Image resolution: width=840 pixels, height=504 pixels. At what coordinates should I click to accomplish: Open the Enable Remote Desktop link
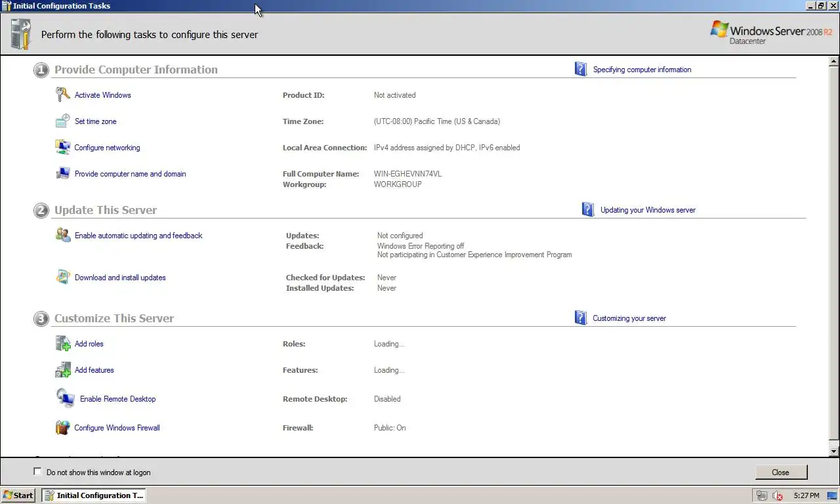pyautogui.click(x=118, y=399)
